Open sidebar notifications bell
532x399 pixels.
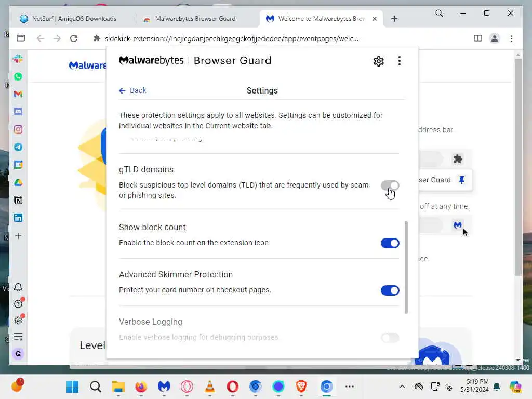click(18, 287)
